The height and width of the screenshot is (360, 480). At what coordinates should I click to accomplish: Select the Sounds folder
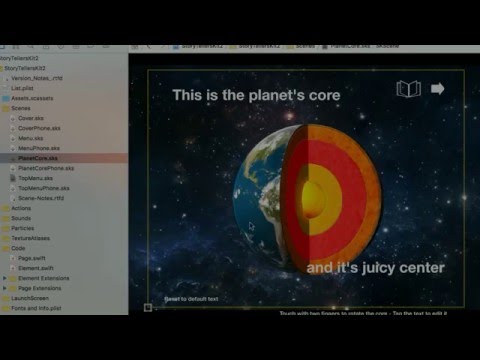tap(21, 218)
